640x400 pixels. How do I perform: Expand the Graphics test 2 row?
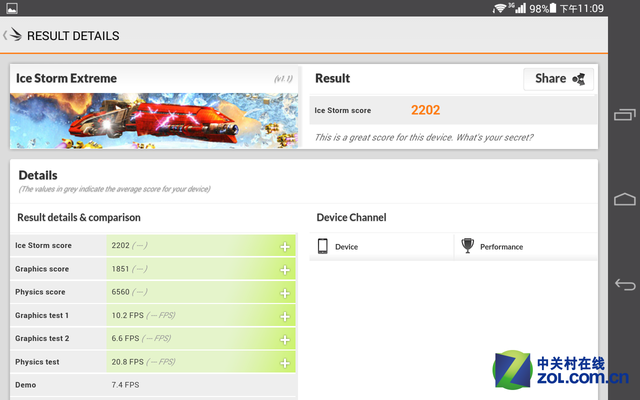tap(285, 339)
